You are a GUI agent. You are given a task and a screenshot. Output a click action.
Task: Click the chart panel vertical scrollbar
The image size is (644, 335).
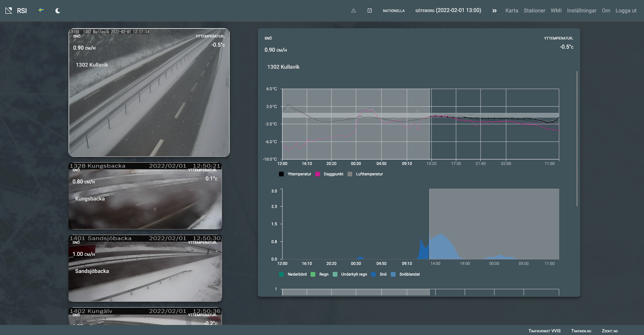click(577, 138)
